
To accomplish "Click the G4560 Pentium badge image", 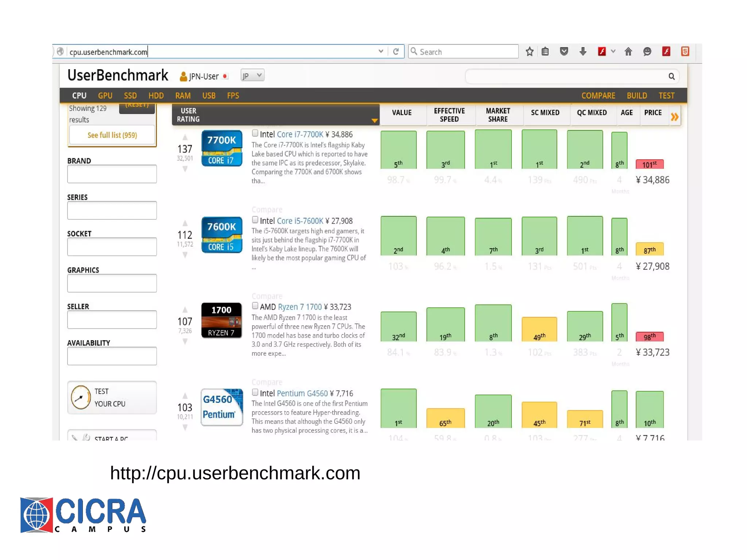I will tap(222, 407).
